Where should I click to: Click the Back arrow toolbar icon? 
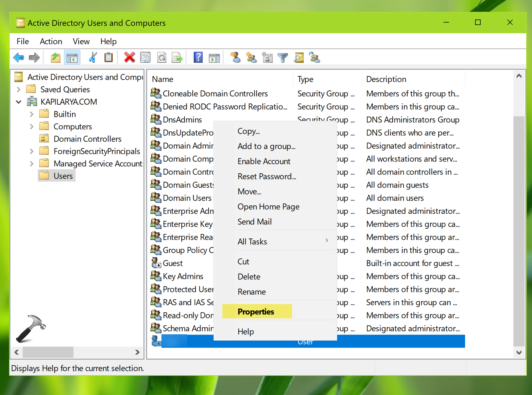[19, 58]
